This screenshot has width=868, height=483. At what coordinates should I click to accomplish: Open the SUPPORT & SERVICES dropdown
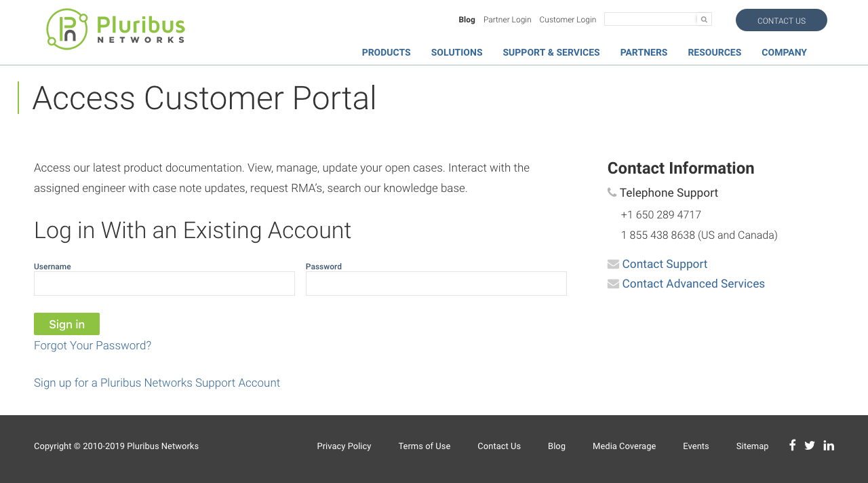click(x=551, y=52)
